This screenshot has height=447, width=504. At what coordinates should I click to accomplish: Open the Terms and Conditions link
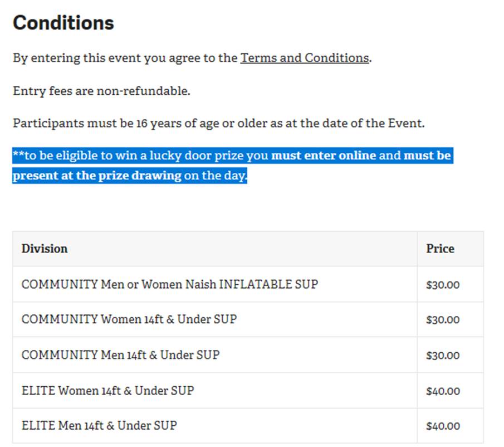[304, 58]
